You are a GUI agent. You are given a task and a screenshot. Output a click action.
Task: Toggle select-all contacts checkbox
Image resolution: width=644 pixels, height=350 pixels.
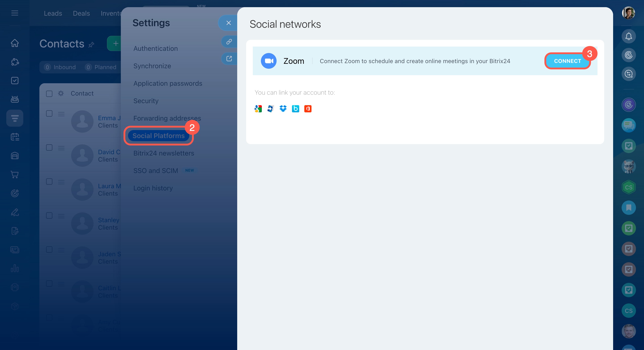(x=49, y=94)
